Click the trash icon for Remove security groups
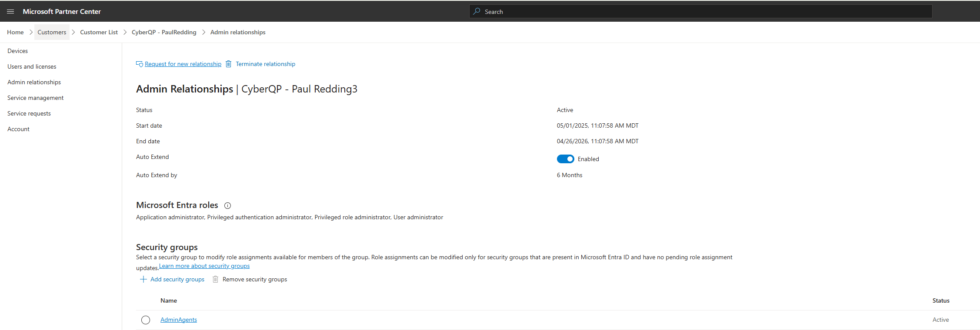The height and width of the screenshot is (330, 980). (215, 279)
